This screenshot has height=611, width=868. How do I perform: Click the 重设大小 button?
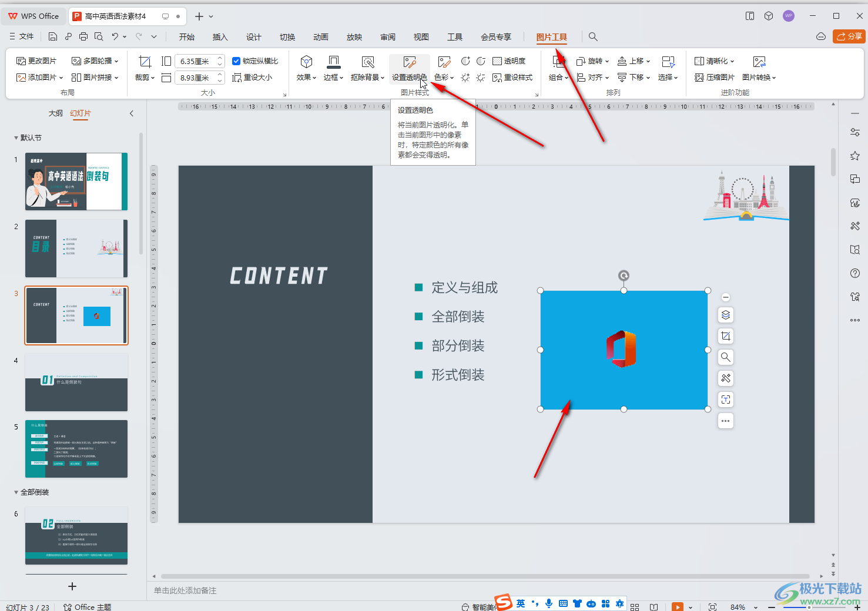252,78
